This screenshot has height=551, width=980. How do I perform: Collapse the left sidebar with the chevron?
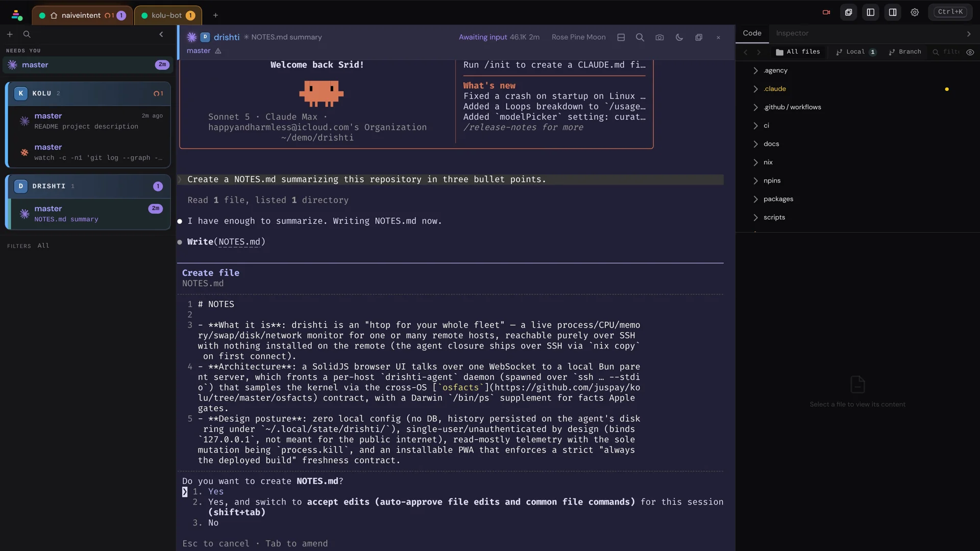(x=161, y=34)
